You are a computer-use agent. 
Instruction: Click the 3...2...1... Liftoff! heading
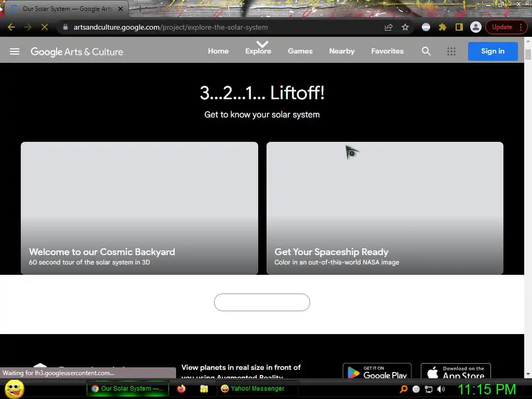(262, 92)
